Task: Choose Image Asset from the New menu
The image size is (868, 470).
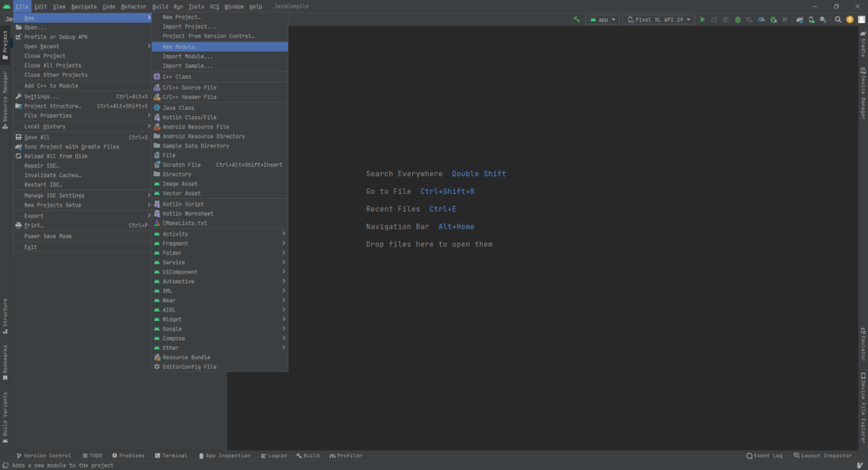Action: pos(220,184)
